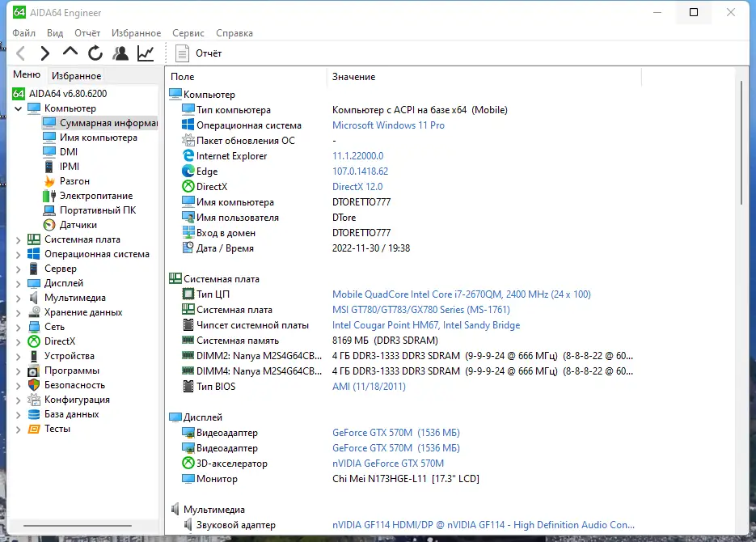Open the Сервис menu
Screen dimensions: 756x542
[188, 32]
